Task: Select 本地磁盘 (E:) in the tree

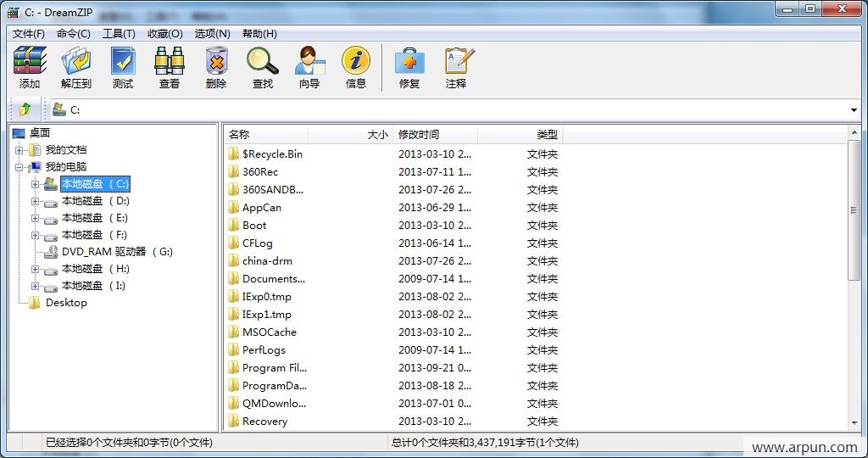Action: tap(95, 218)
